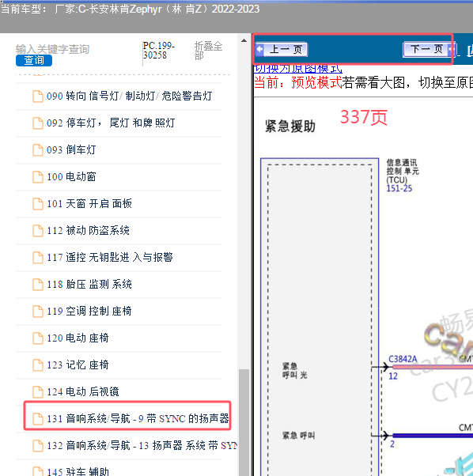Image resolution: width=473 pixels, height=476 pixels.
Task: Go to the next page with 下一页
Action: pyautogui.click(x=429, y=49)
